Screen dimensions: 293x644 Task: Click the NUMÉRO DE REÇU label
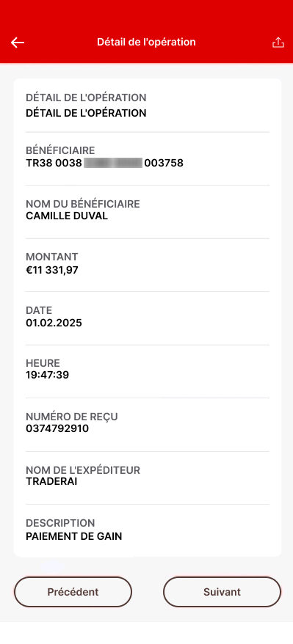pos(72,417)
